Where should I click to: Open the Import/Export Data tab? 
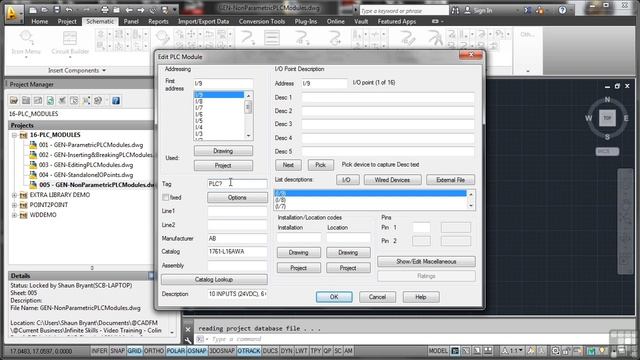click(x=203, y=21)
